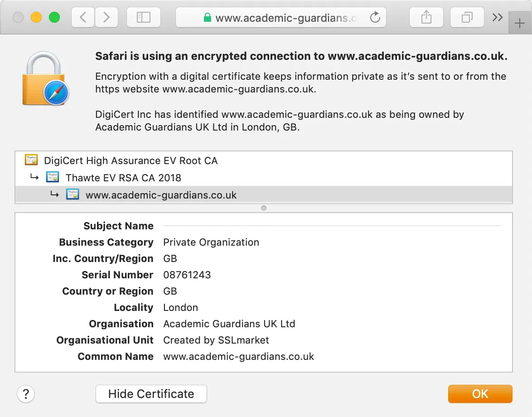The image size is (532, 417).
Task: Click the Private Organization value
Action: tap(211, 242)
